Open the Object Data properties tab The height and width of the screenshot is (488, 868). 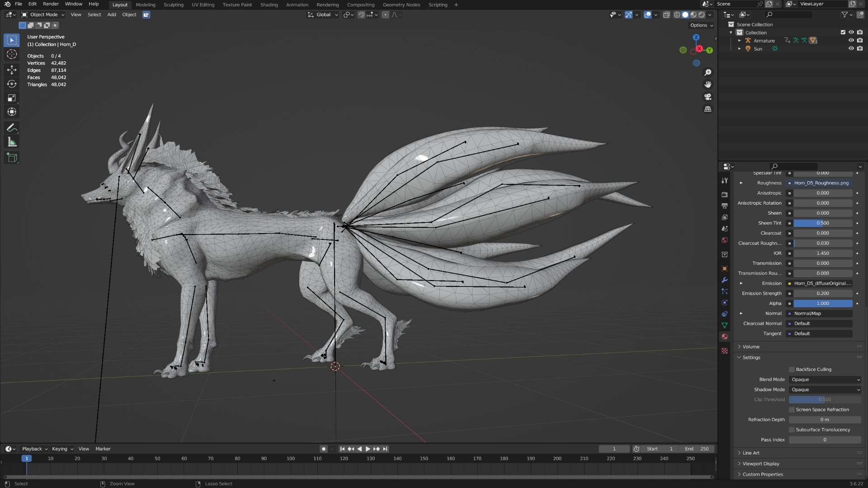pos(725,325)
